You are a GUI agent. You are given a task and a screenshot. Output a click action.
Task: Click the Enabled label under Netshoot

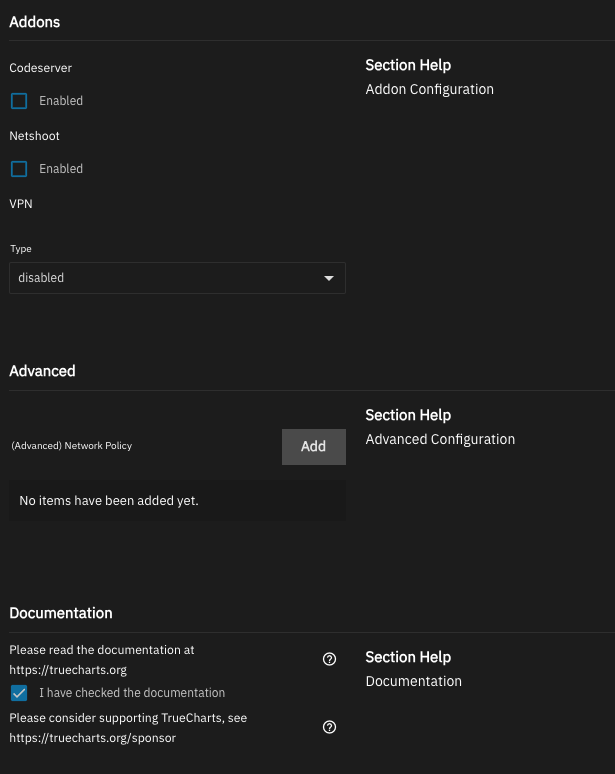[61, 169]
